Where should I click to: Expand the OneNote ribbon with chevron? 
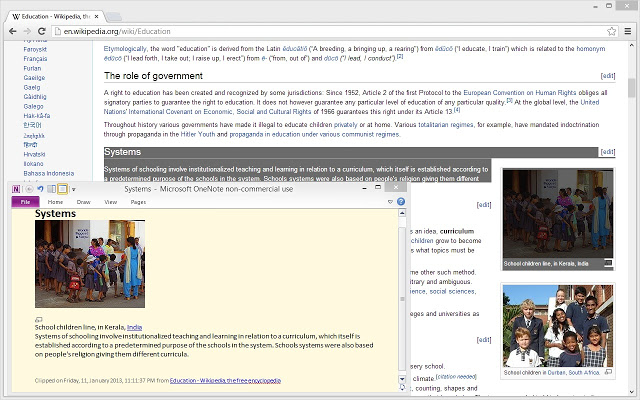(390, 202)
